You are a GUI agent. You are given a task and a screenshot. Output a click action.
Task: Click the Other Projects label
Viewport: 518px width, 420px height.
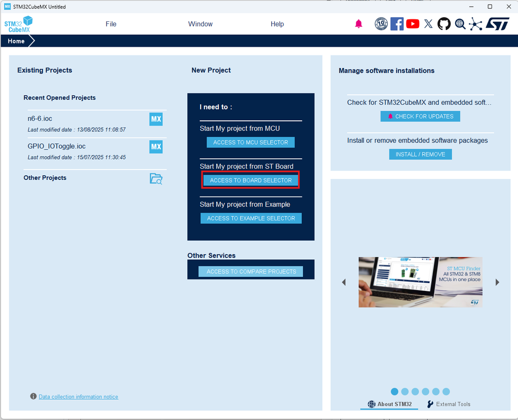coord(45,178)
